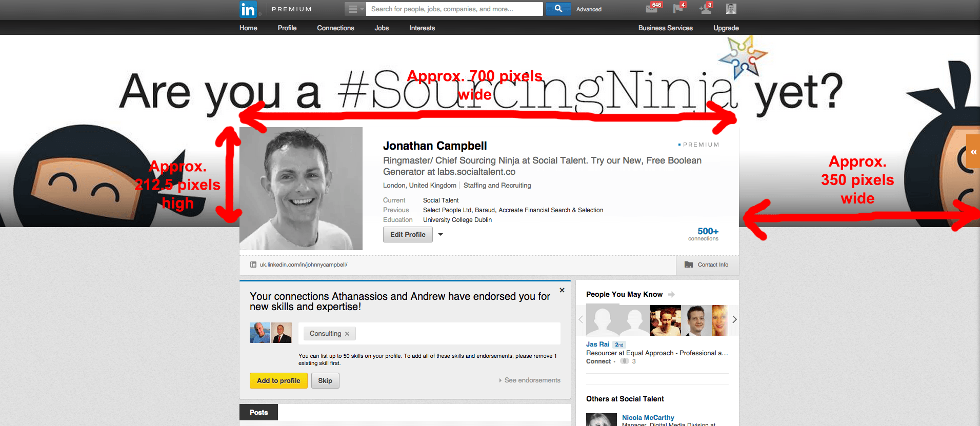The image size is (980, 426).
Task: Click the Skip button
Action: (x=325, y=380)
